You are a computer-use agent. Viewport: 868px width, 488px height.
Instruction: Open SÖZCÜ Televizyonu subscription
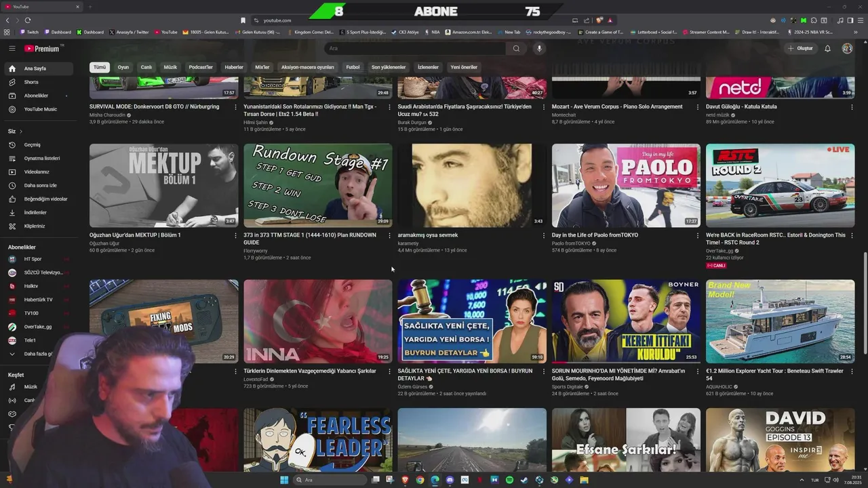(38, 272)
